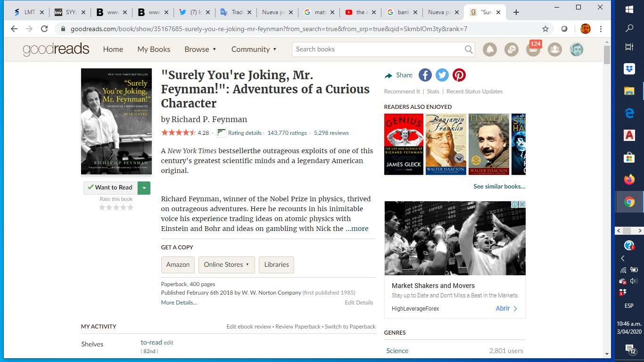Screen dimensions: 644x362
Task: Switch to the Twitter browser tab
Action: tap(194, 13)
